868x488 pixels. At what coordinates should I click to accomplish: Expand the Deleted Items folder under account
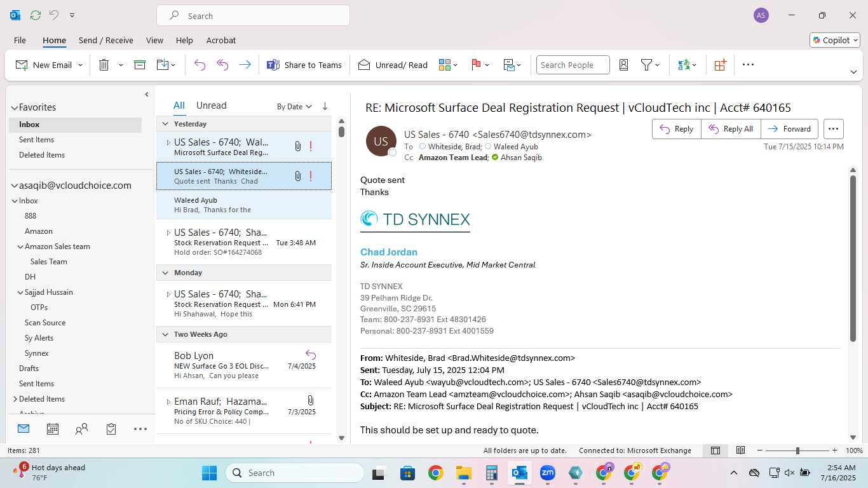pos(15,399)
